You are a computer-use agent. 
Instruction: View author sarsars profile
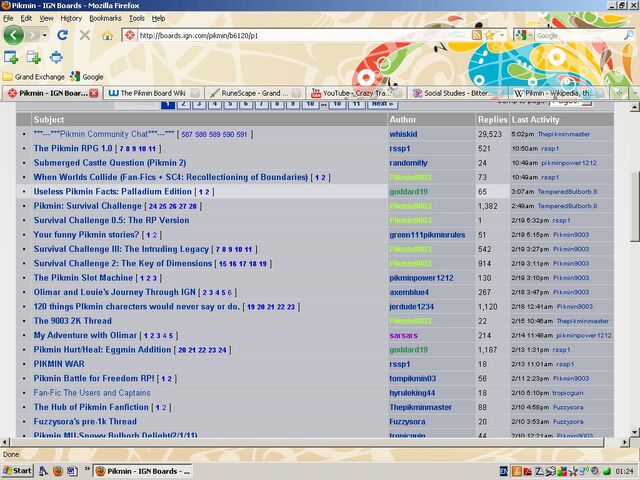tap(403, 336)
